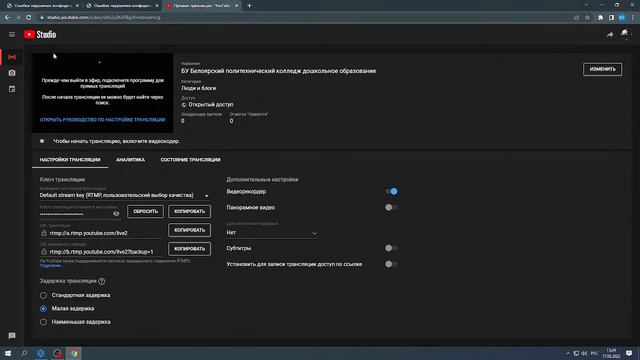Open the help icon beside stream latency
Viewport: 640px width, 360px height.
(102, 281)
